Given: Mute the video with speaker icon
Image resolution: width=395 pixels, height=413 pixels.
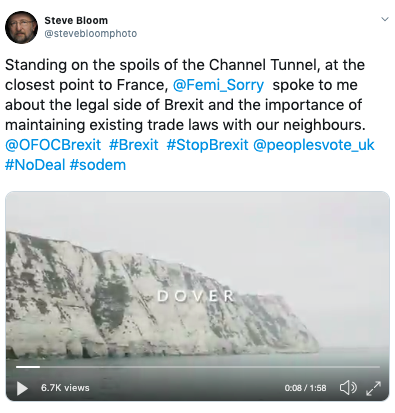Looking at the screenshot, I should point(348,388).
